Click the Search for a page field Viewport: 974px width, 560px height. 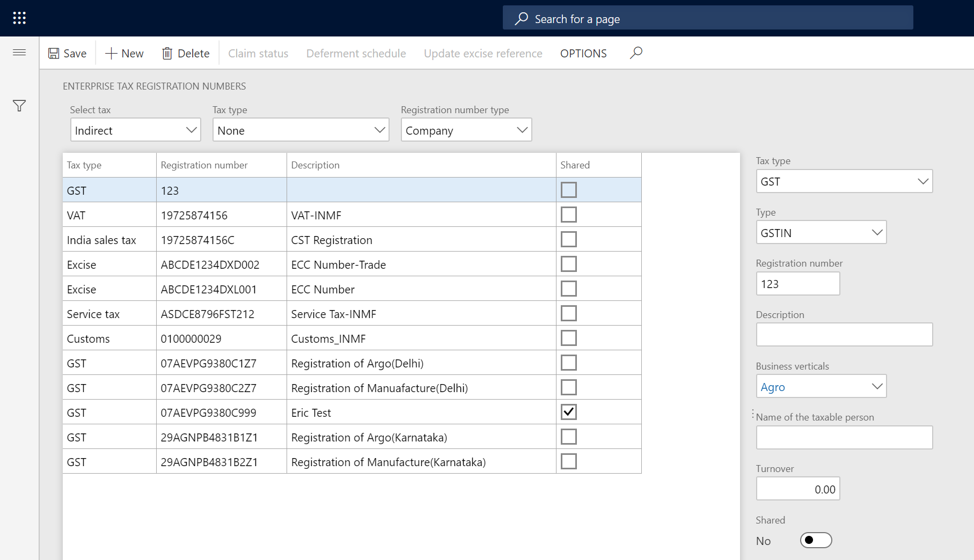pyautogui.click(x=708, y=19)
